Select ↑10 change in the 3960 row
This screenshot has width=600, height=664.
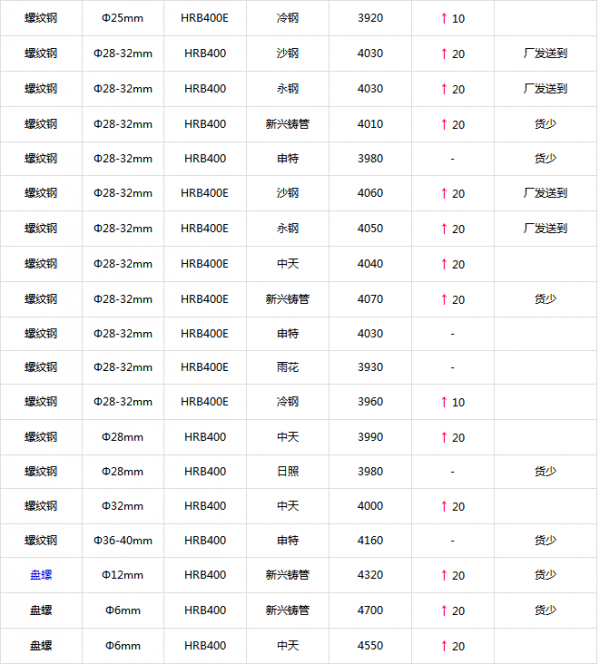point(453,402)
